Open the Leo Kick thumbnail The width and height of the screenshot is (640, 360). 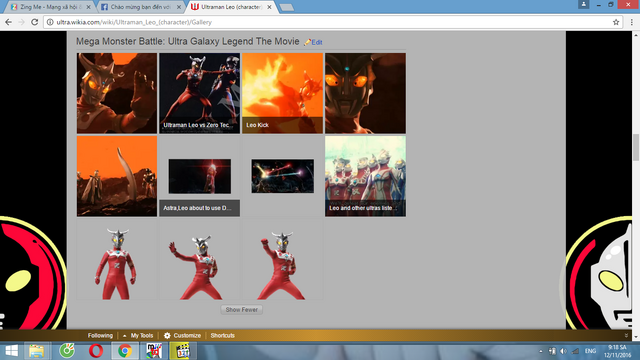coord(282,93)
